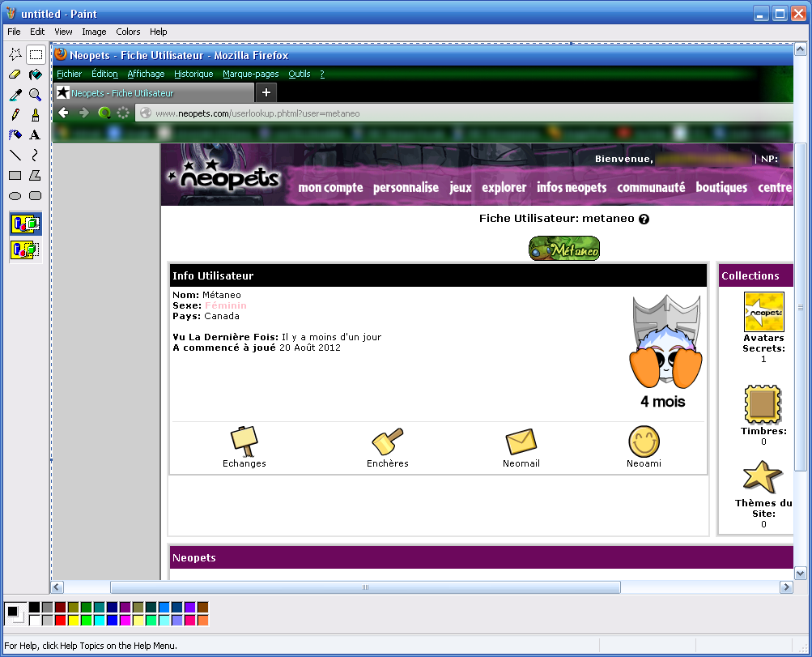Choose the bright red palette color
812x657 pixels.
coord(60,621)
